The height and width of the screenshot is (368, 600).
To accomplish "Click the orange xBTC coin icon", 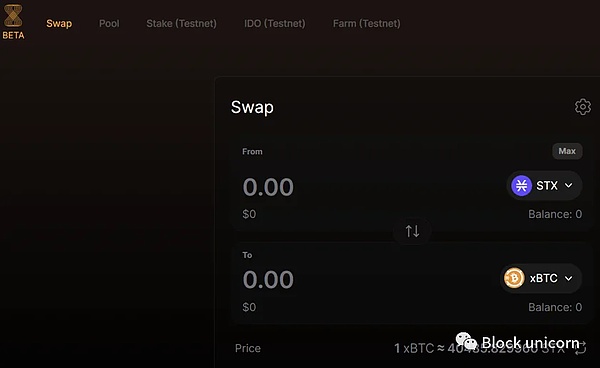I will (514, 278).
